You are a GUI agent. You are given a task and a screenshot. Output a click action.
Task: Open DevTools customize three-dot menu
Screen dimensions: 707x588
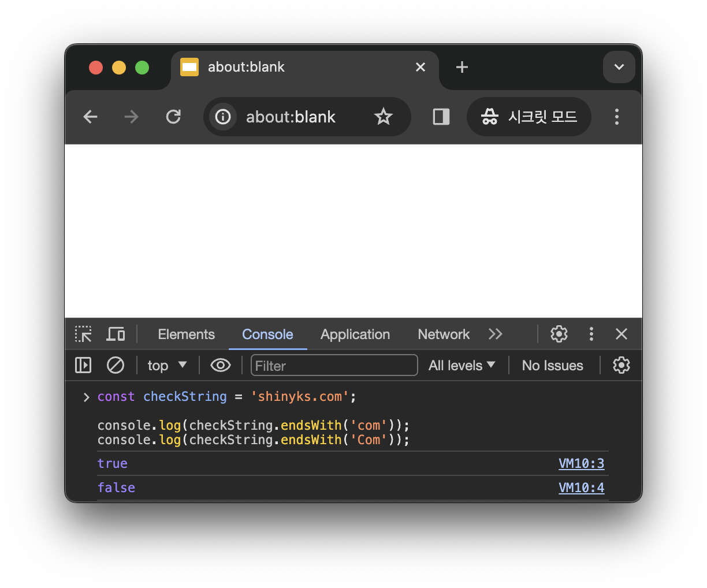(591, 334)
